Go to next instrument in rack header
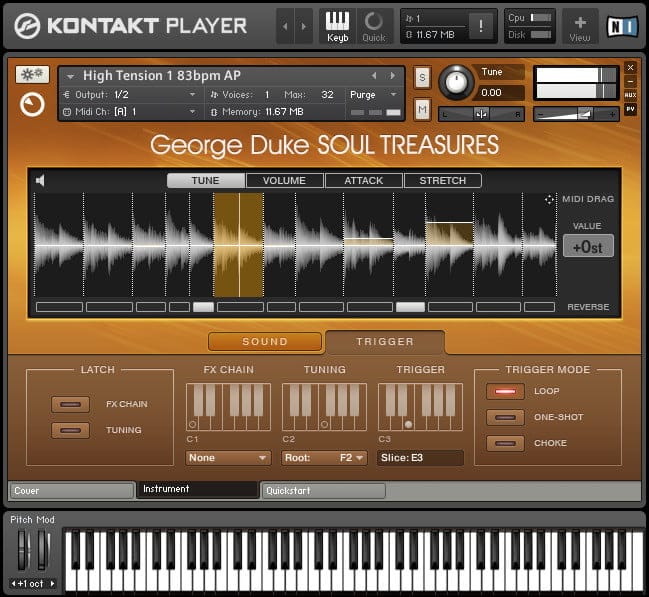 pyautogui.click(x=303, y=26)
